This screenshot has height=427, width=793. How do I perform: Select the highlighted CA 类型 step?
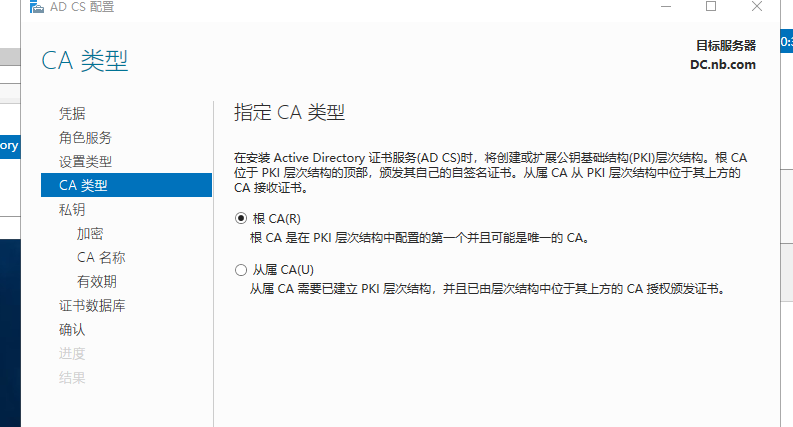click(126, 185)
